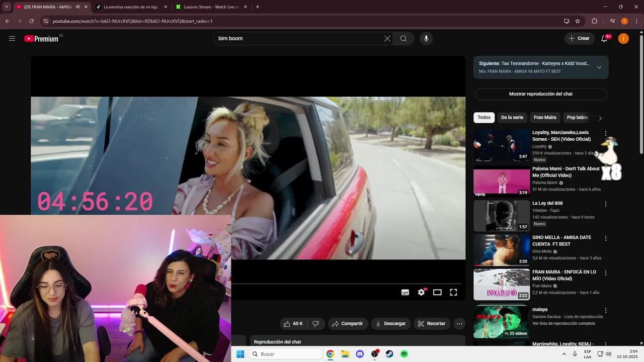The width and height of the screenshot is (644, 362).
Task: Open the notifications bell
Action: click(x=605, y=38)
